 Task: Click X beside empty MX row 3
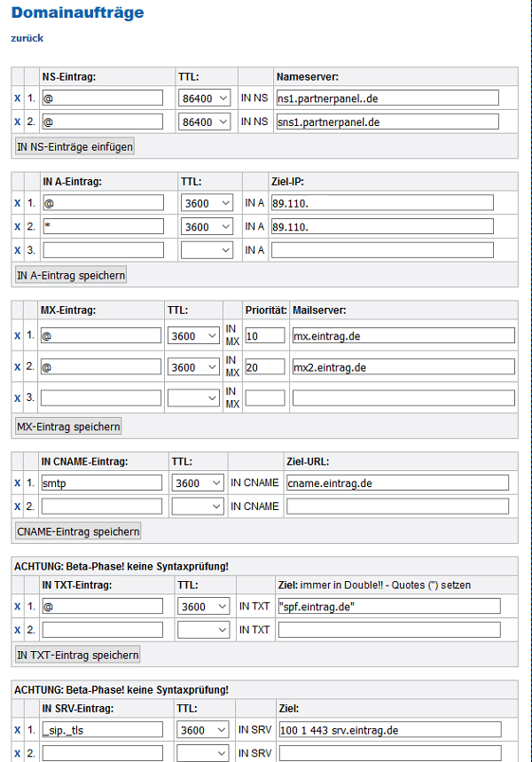coord(18,398)
